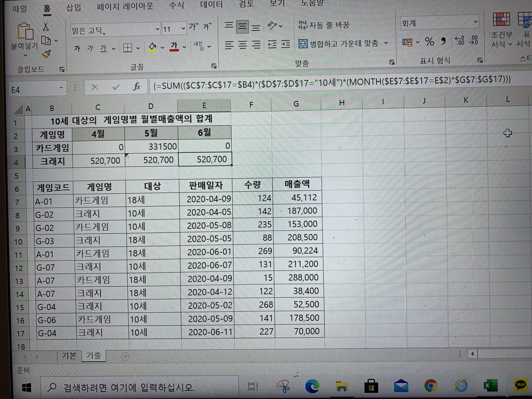The image size is (532, 399).
Task: Click the 붙여넣기 paste button
Action: click(25, 35)
